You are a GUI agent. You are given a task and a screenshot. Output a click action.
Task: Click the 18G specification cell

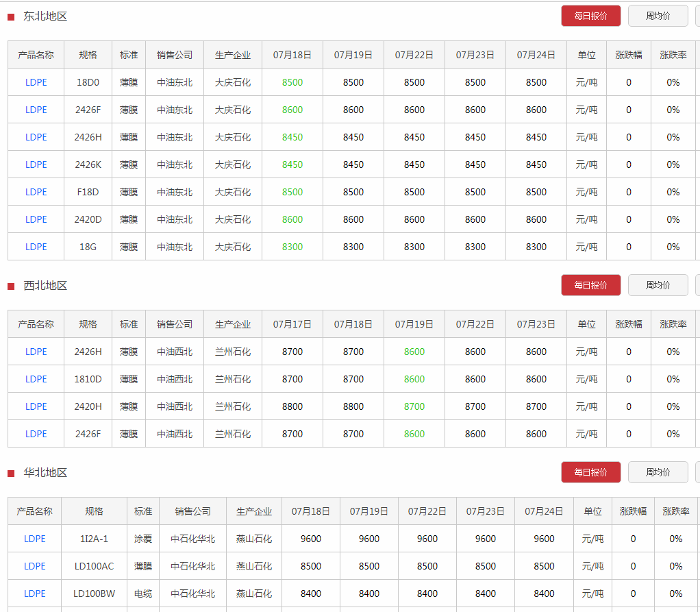(88, 247)
